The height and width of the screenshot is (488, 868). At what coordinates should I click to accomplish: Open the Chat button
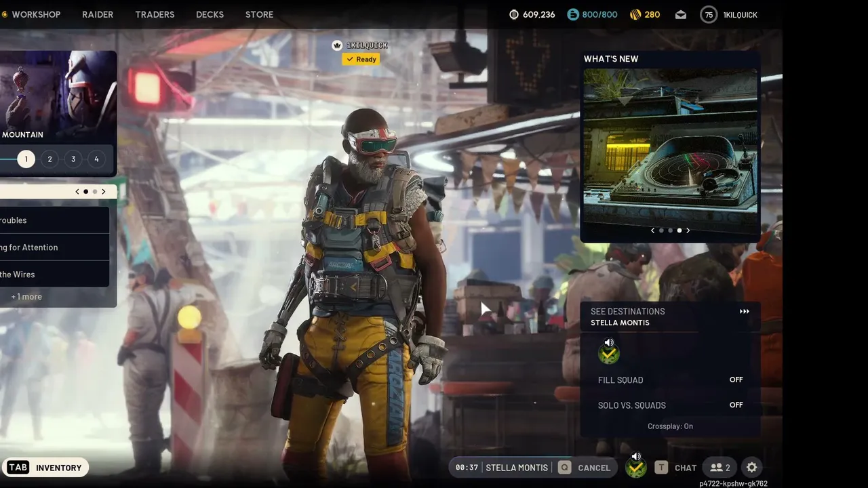(x=676, y=468)
